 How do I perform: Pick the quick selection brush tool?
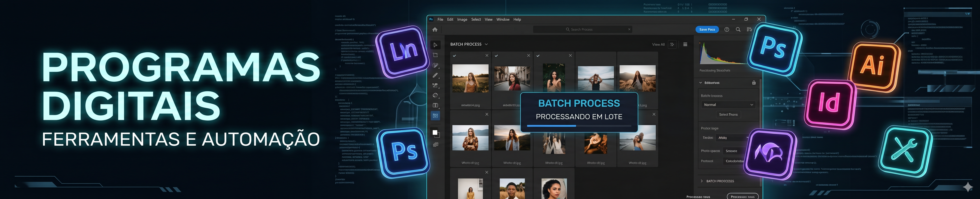click(x=436, y=66)
